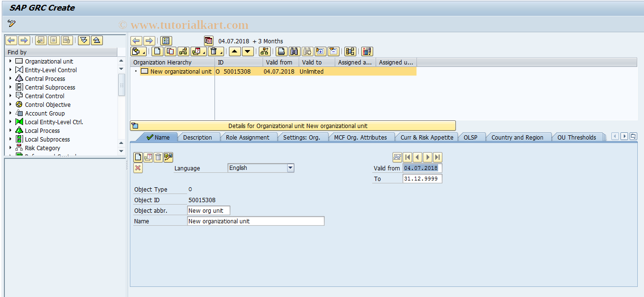Go to previous record arrow in Name tab
Viewport: 644px width, 297px height.
[417, 157]
